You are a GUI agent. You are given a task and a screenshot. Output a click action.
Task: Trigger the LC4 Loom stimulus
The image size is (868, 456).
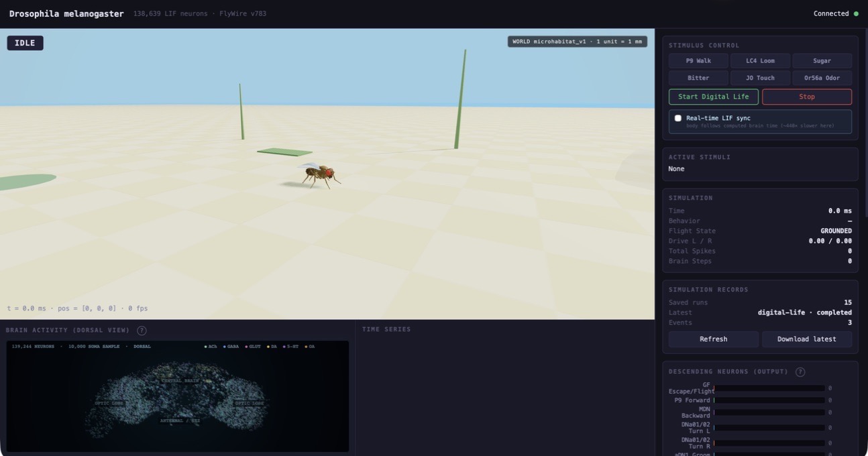point(760,61)
